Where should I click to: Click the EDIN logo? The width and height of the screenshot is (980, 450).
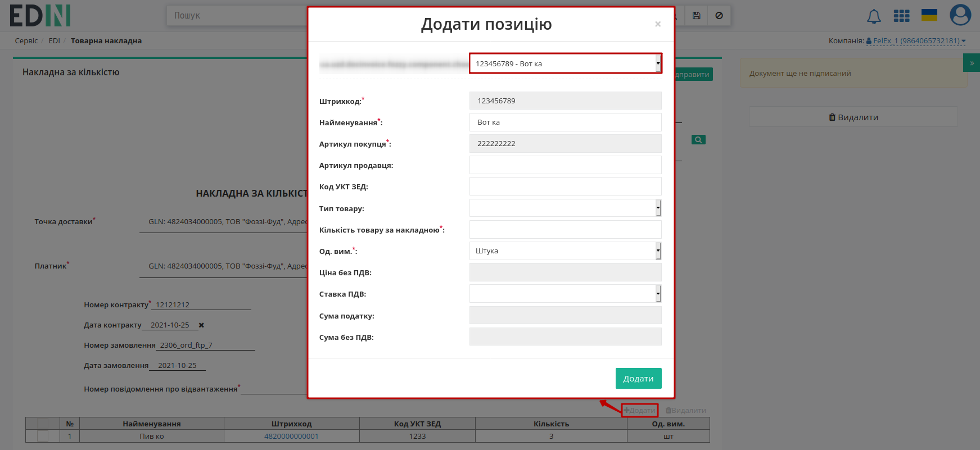coord(40,16)
